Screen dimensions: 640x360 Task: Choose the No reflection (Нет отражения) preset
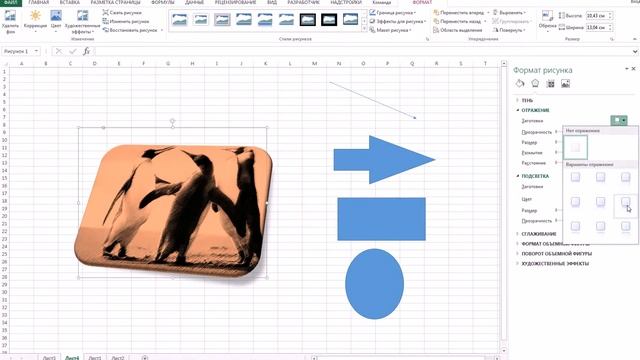576,147
